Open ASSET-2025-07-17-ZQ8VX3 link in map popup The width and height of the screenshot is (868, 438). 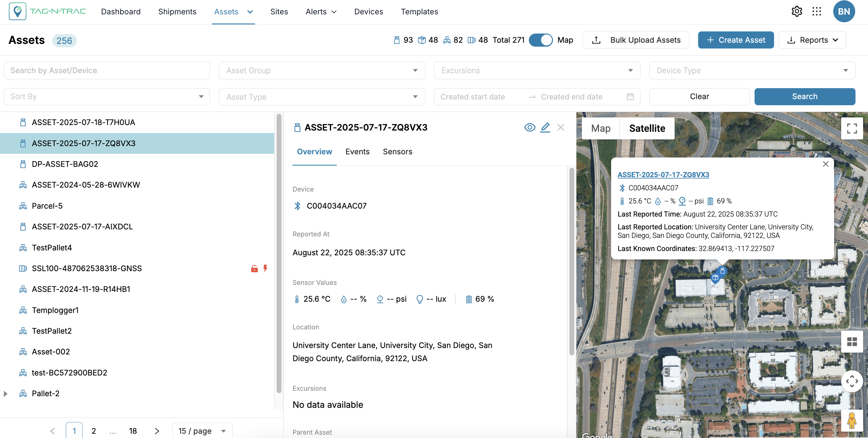[x=663, y=174]
